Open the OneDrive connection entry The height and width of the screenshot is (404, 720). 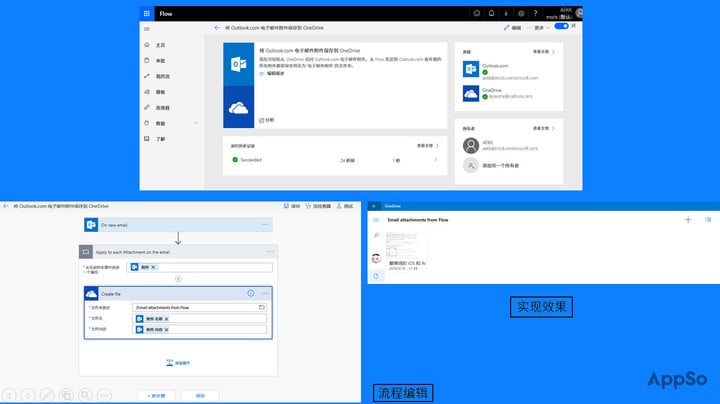coord(498,93)
